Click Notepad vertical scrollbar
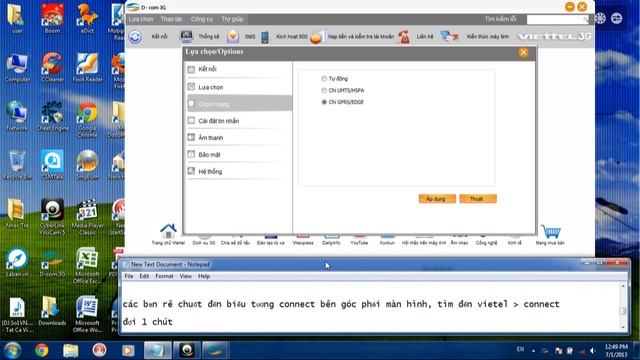 (x=622, y=307)
